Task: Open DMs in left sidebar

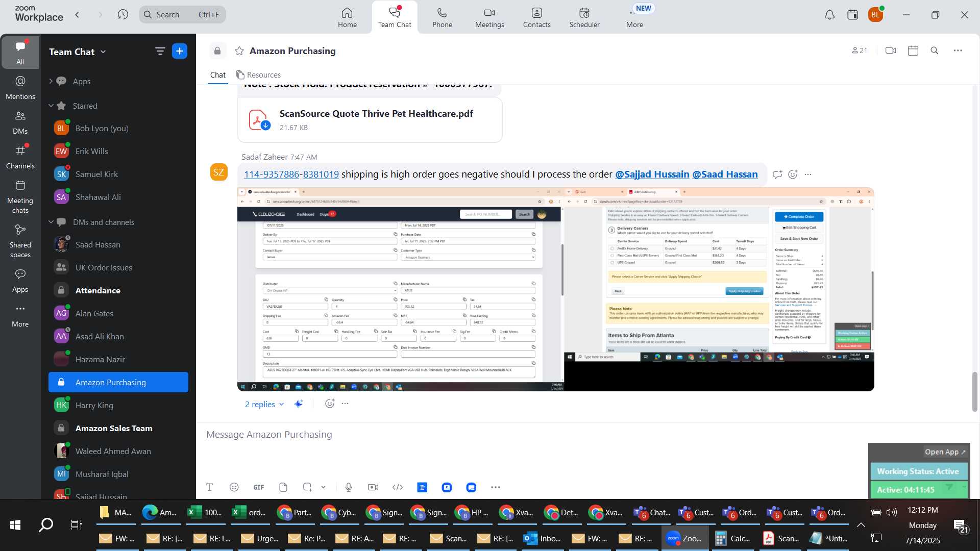Action: coord(20,122)
